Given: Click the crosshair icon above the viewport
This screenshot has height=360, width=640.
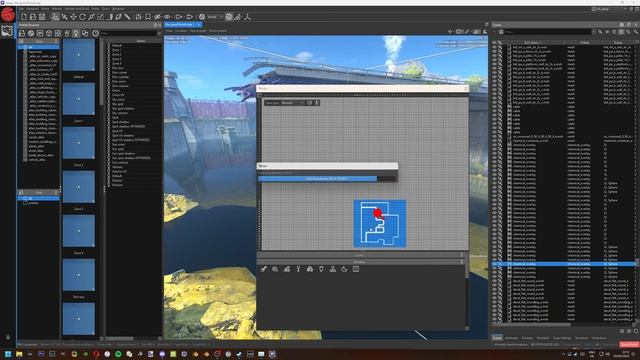Looking at the screenshot, I should [x=450, y=31].
